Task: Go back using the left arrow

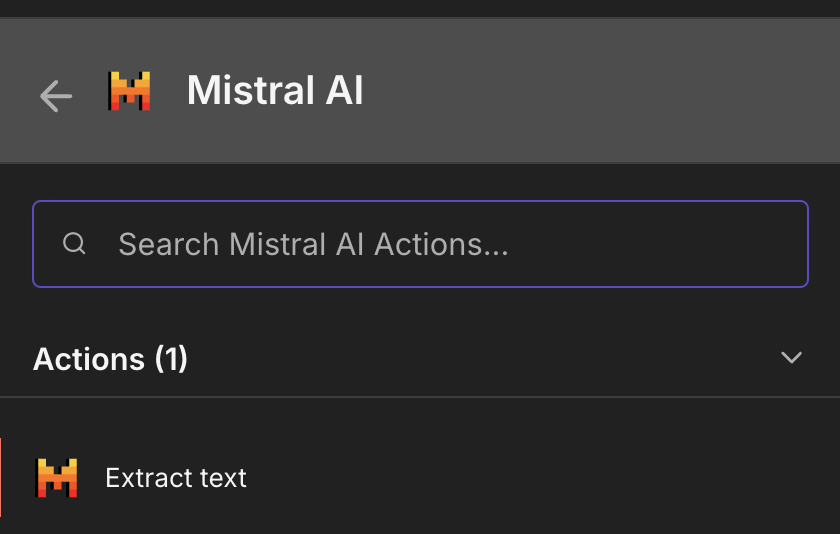Action: (56, 95)
